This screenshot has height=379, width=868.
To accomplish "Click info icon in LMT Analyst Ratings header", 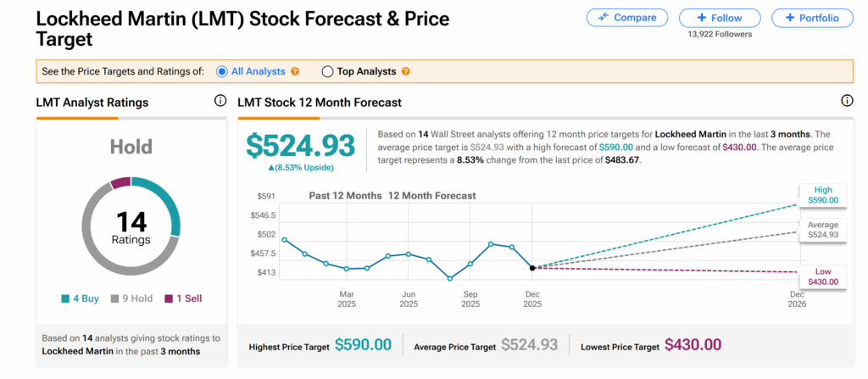I will pos(220,102).
